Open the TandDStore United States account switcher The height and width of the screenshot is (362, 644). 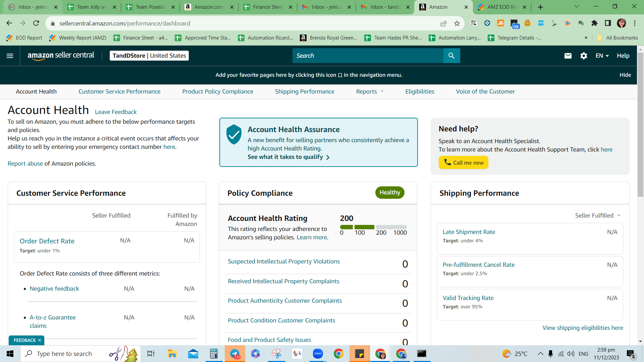coord(149,56)
